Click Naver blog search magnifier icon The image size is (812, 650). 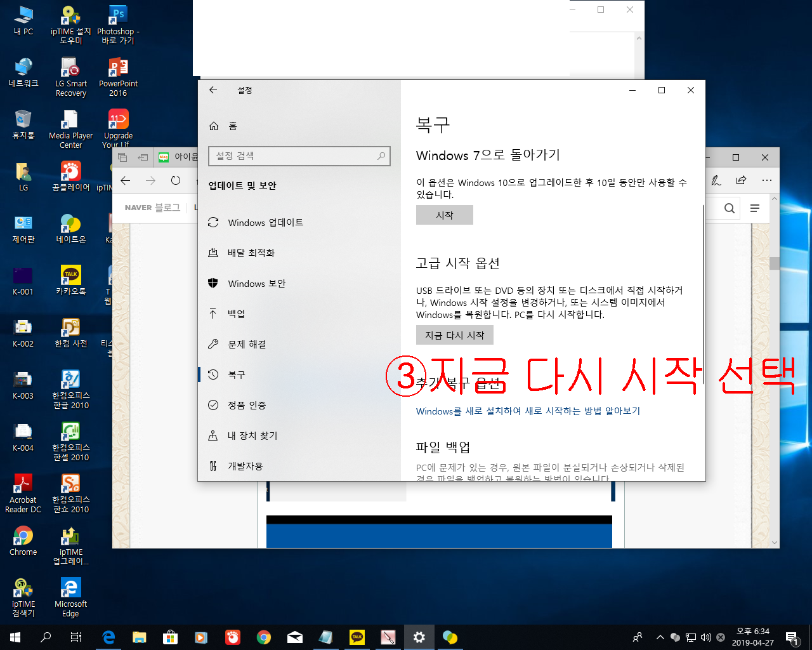coord(730,208)
